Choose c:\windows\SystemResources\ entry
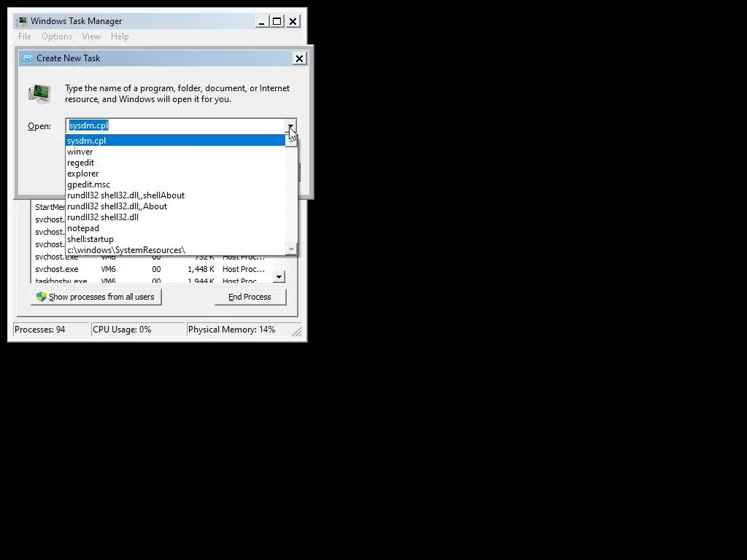The image size is (747, 560). (175, 250)
